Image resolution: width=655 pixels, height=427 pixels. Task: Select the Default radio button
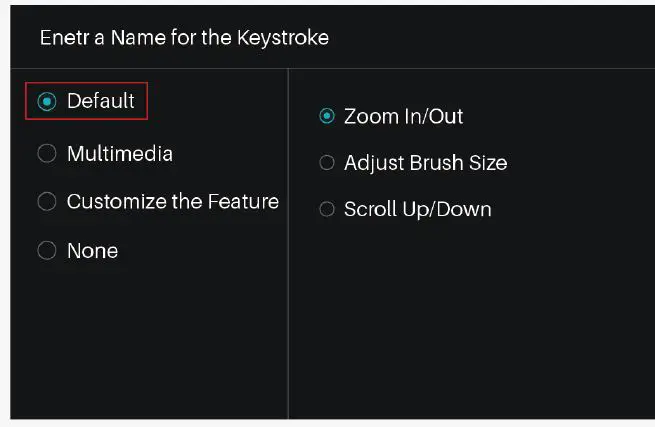coord(46,101)
